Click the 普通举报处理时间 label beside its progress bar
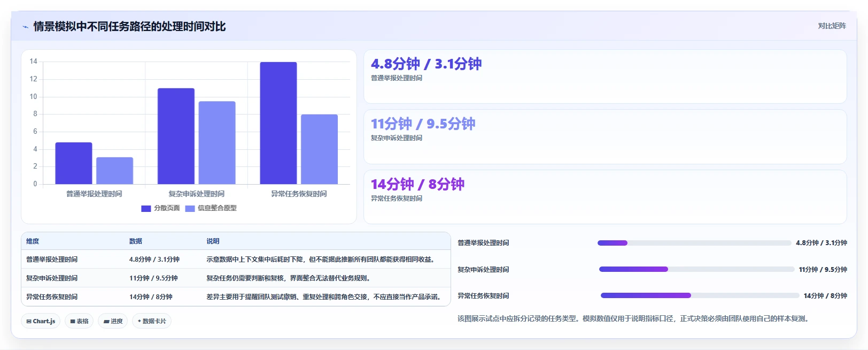Screen dimensions: 868x350 pos(483,243)
